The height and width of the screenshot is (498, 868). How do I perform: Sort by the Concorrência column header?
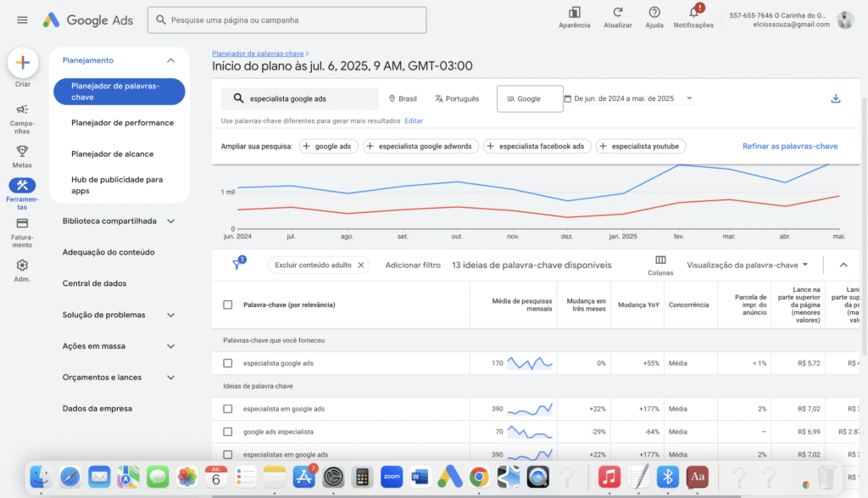tap(688, 305)
